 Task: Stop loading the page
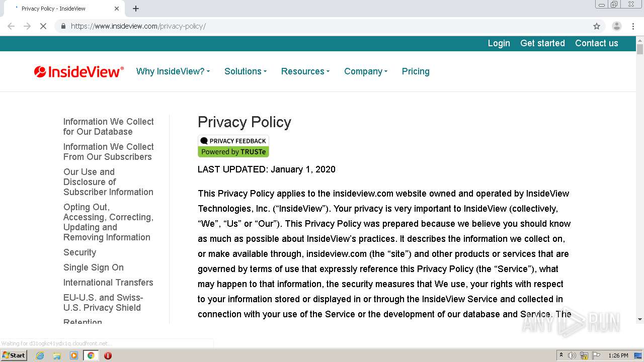point(43,26)
